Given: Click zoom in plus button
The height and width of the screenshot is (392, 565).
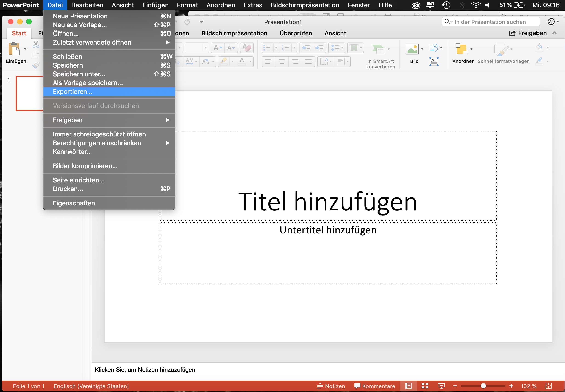Looking at the screenshot, I should tap(511, 386).
